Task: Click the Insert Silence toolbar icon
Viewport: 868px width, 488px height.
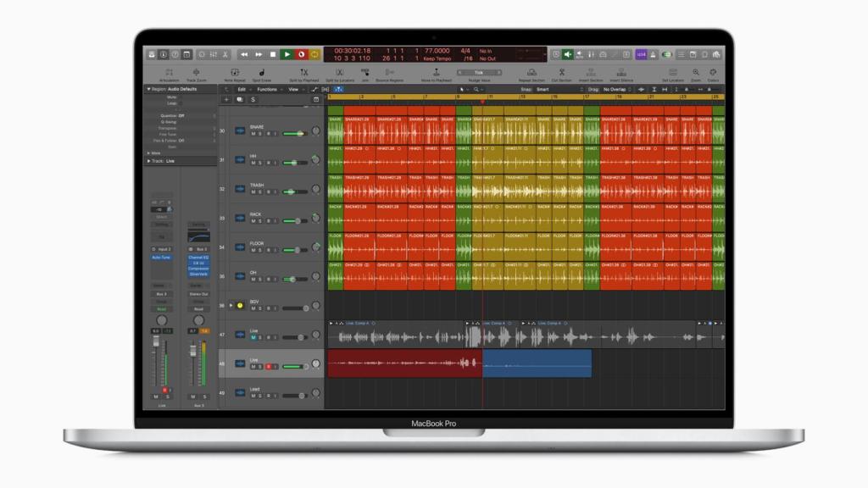Action: click(x=623, y=74)
